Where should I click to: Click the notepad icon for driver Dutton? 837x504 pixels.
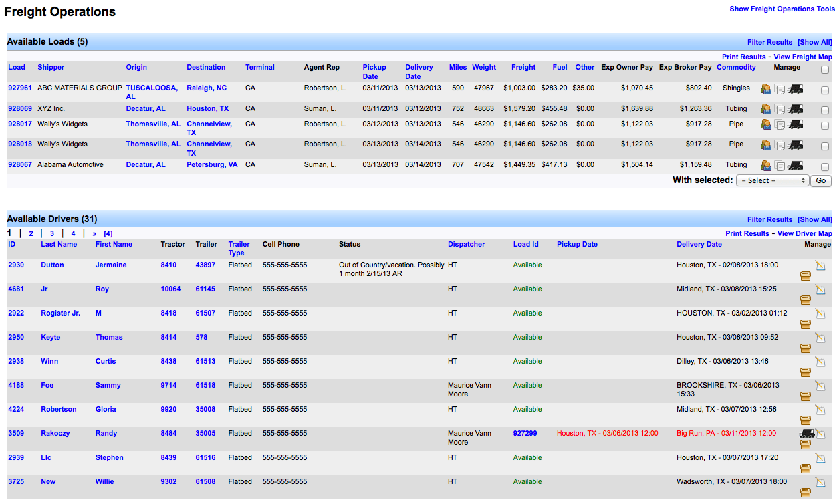point(820,266)
